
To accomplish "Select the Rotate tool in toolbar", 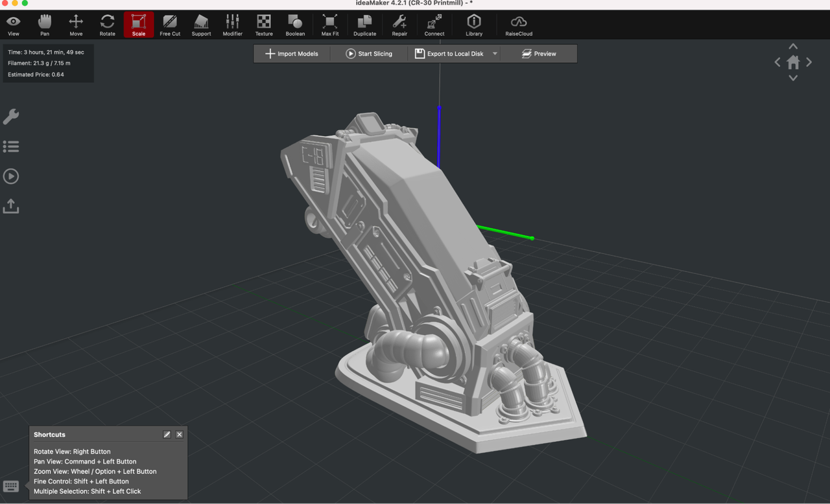I will [x=108, y=25].
